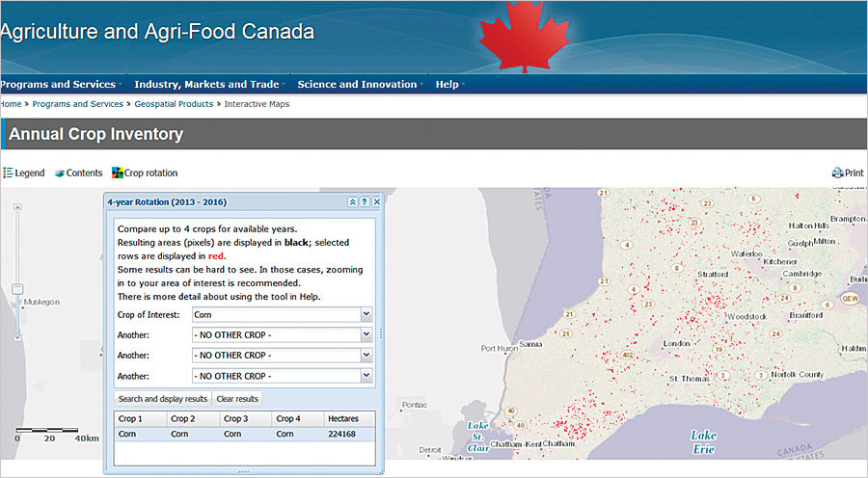Open the Contents layers icon
Image resolution: width=868 pixels, height=478 pixels.
pyautogui.click(x=59, y=173)
